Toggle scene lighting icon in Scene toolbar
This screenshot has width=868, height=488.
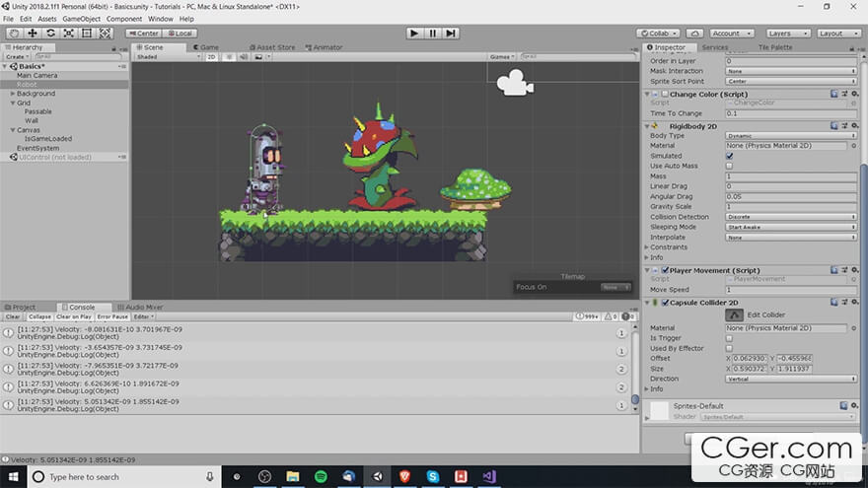(229, 57)
